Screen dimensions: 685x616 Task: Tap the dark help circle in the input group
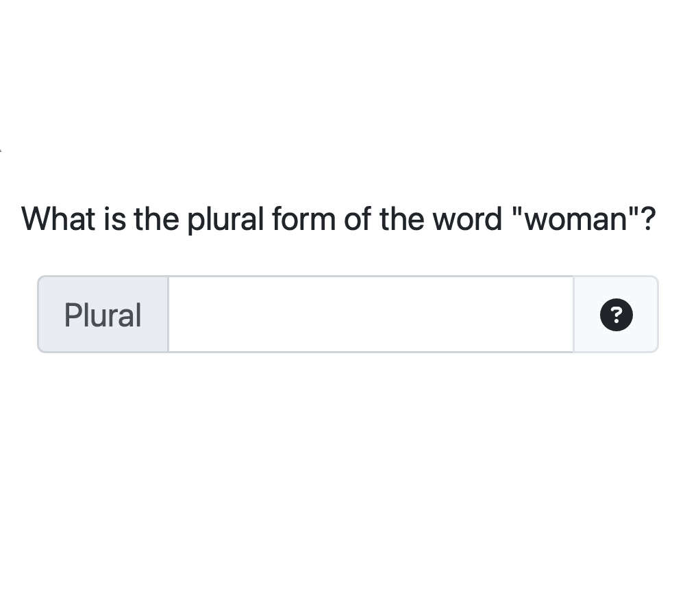[616, 315]
